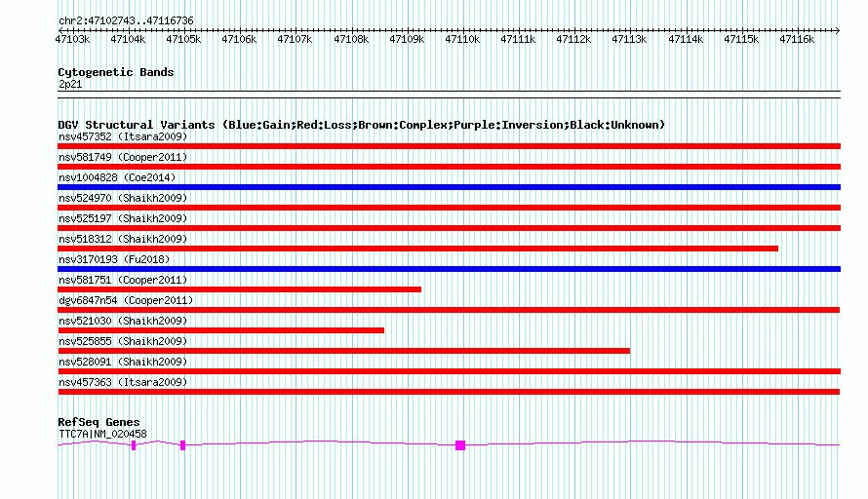Click the 47104k ruler tick label
Image resolution: width=868 pixels, height=499 pixels.
coord(128,39)
